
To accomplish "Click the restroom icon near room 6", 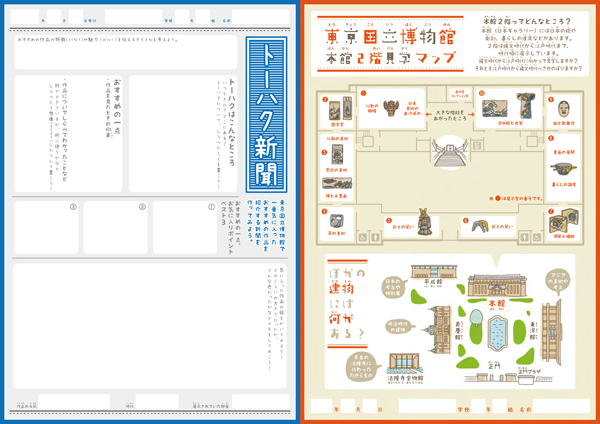I will click(524, 238).
